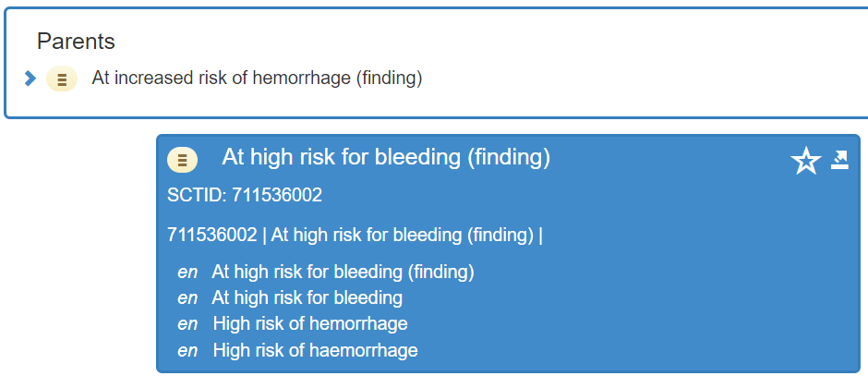This screenshot has width=868, height=376.
Task: Click the en label beside At high risk for bleeding (finding)
Action: tap(187, 273)
